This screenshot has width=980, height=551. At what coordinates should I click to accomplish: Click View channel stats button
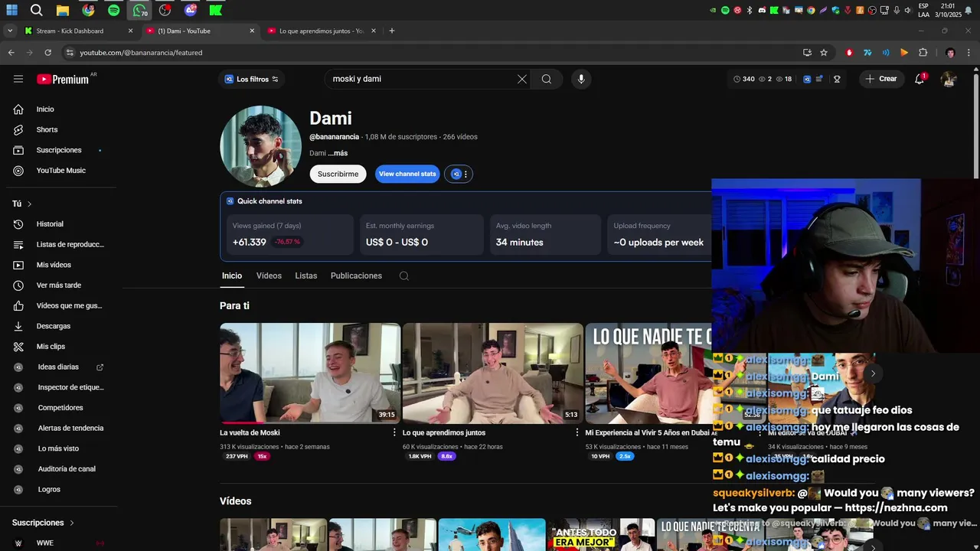point(407,174)
